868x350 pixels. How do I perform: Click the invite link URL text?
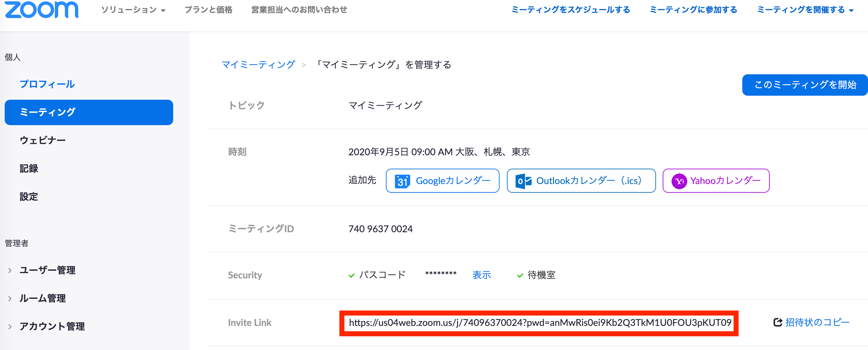pos(540,323)
